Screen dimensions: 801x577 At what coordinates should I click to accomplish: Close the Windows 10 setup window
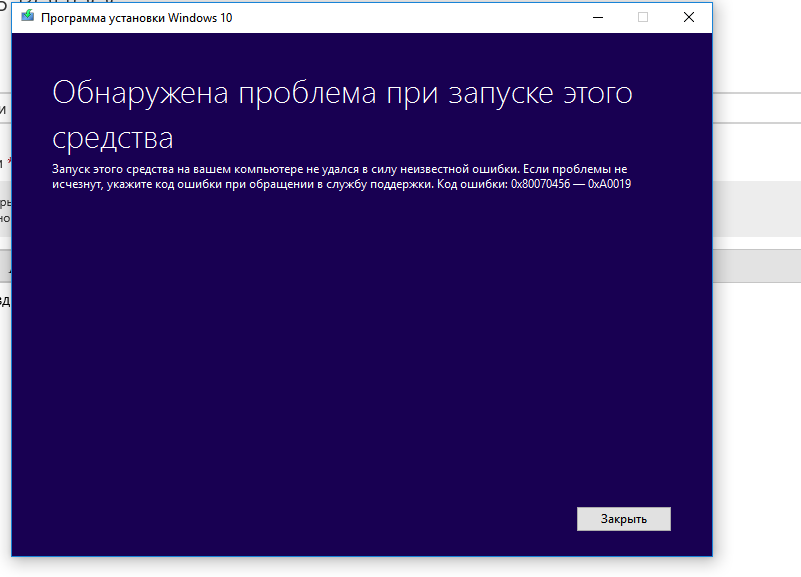(689, 17)
